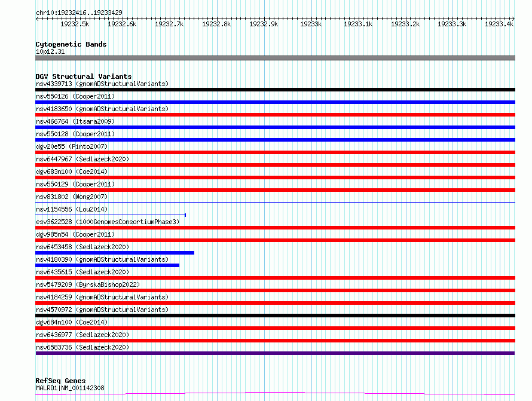Open the dgv20e55 (Pinto2007) label

(x=72, y=146)
